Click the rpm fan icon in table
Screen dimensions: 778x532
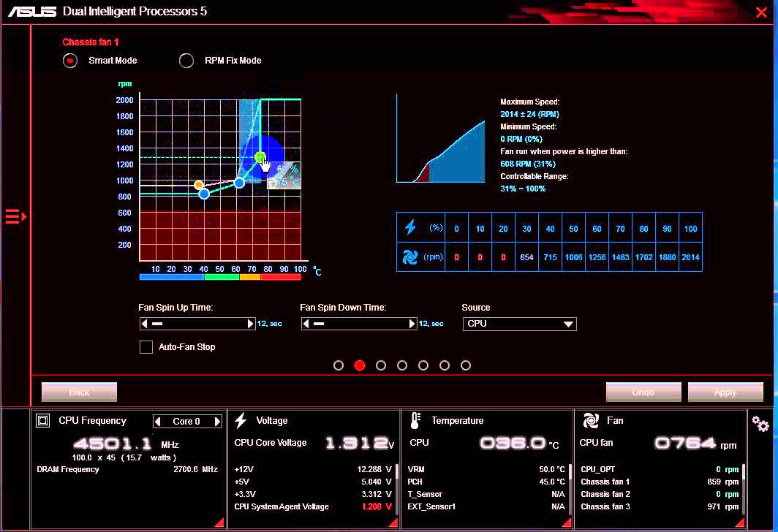[x=409, y=256]
